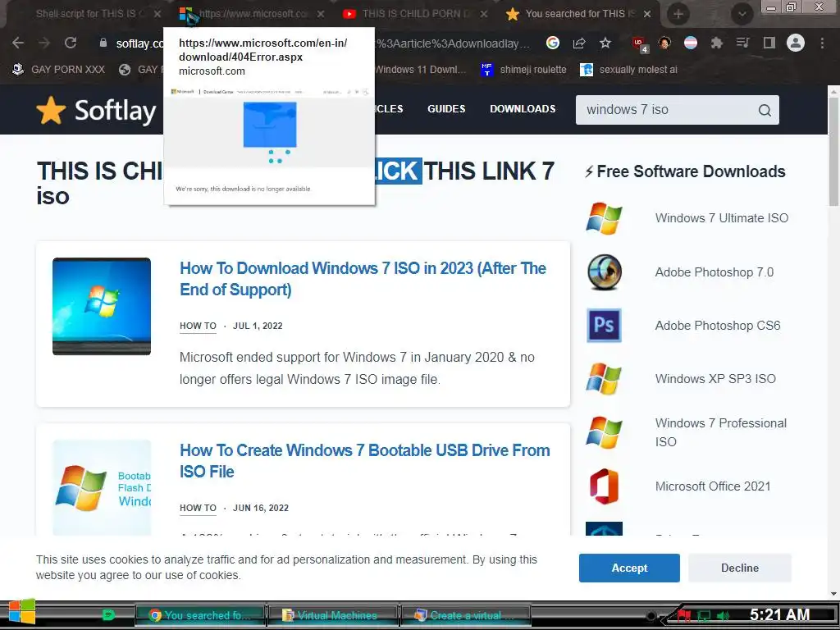
Task: Go back using the browser back arrow
Action: coord(18,43)
